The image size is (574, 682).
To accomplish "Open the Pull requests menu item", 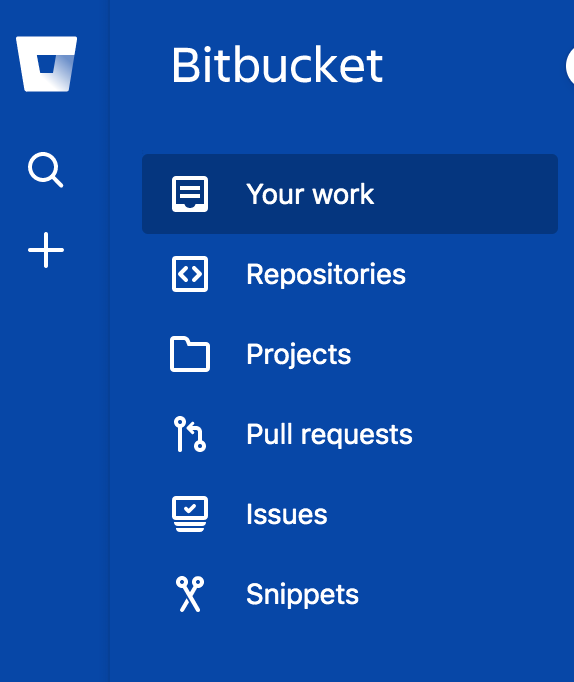I will click(350, 434).
